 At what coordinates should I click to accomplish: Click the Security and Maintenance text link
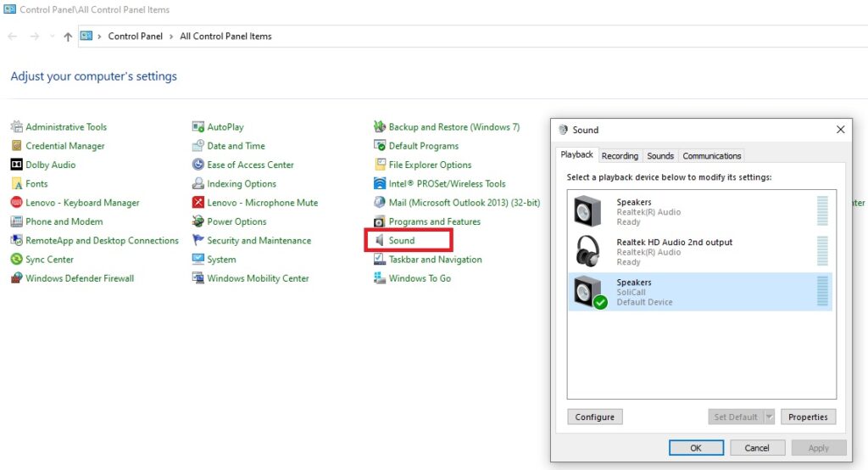(259, 241)
